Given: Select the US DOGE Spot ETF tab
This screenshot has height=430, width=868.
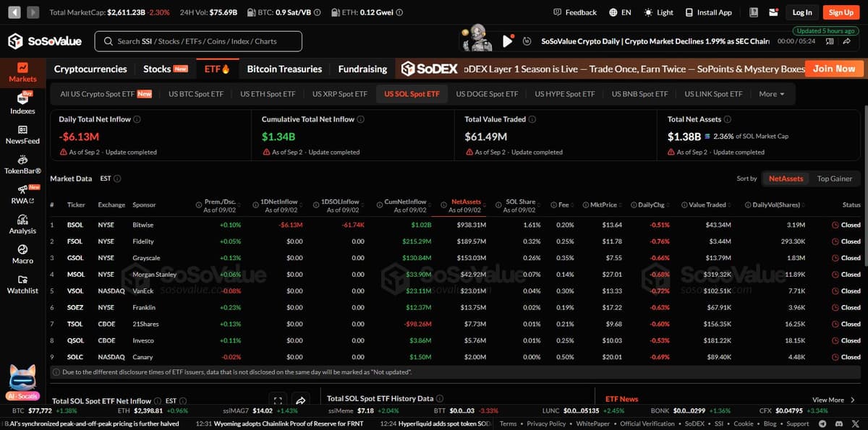Looking at the screenshot, I should tap(487, 94).
